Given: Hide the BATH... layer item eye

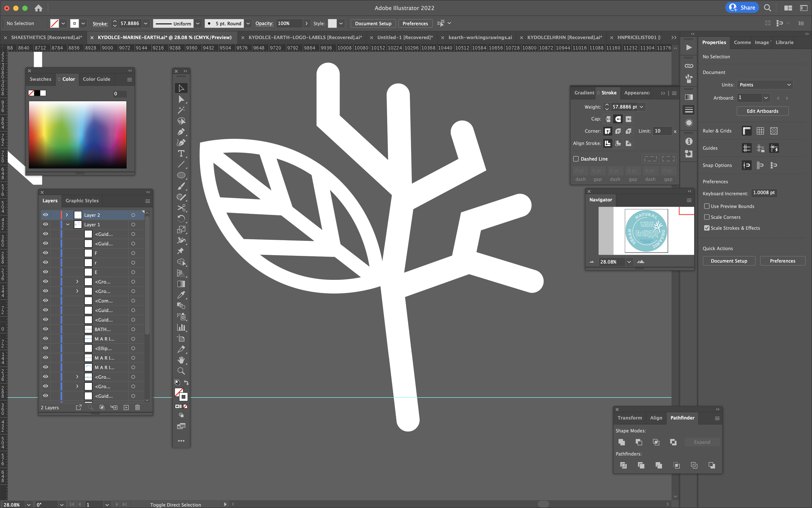Looking at the screenshot, I should click(x=46, y=329).
